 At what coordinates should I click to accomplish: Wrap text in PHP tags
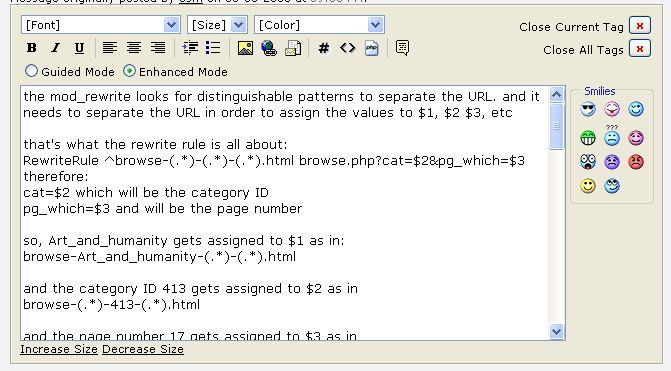372,48
